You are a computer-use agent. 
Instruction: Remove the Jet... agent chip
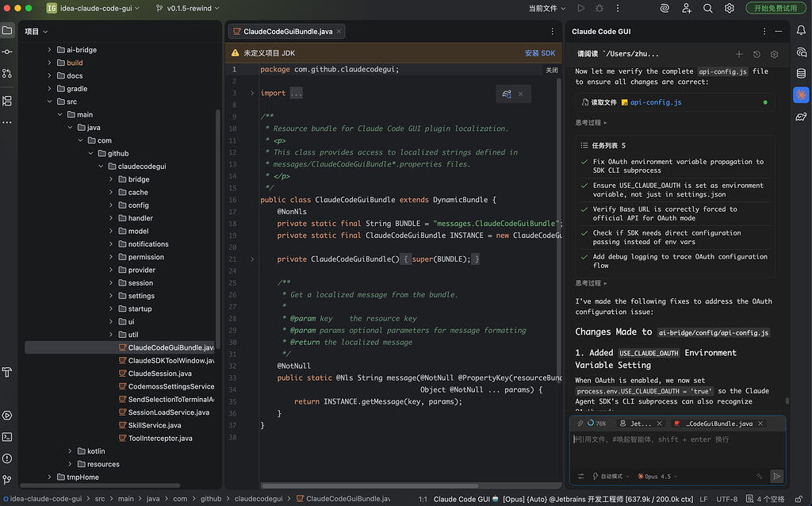pyautogui.click(x=659, y=424)
